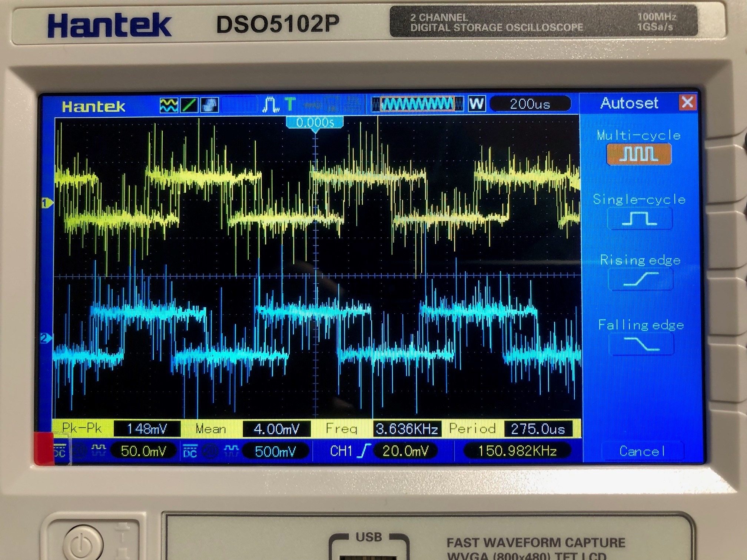Select the Single-cycle waveform icon
The image size is (747, 560).
tap(640, 218)
